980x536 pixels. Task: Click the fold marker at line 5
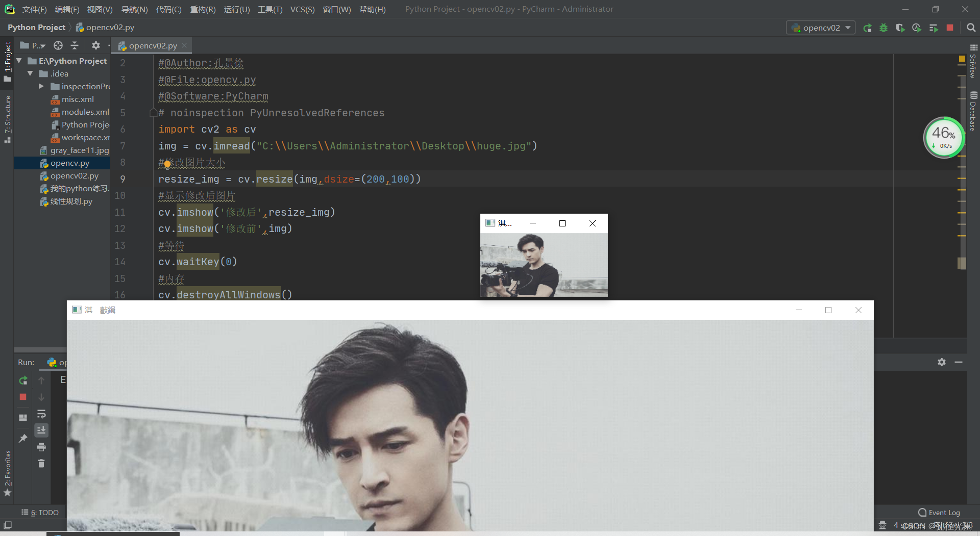click(x=153, y=112)
